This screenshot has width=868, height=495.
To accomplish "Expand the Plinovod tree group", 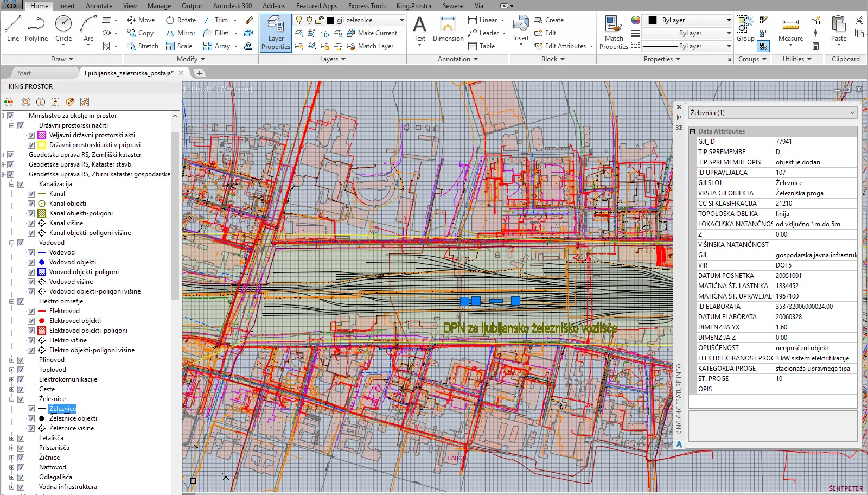I will pyautogui.click(x=11, y=360).
